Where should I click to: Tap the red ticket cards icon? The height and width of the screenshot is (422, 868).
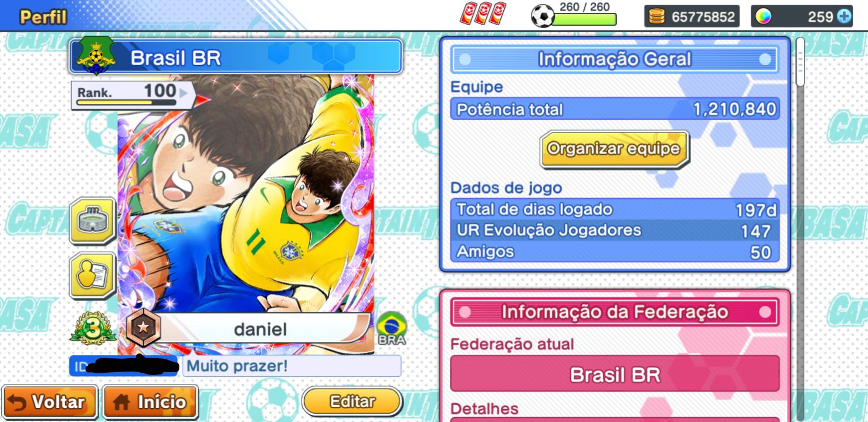pos(483,14)
